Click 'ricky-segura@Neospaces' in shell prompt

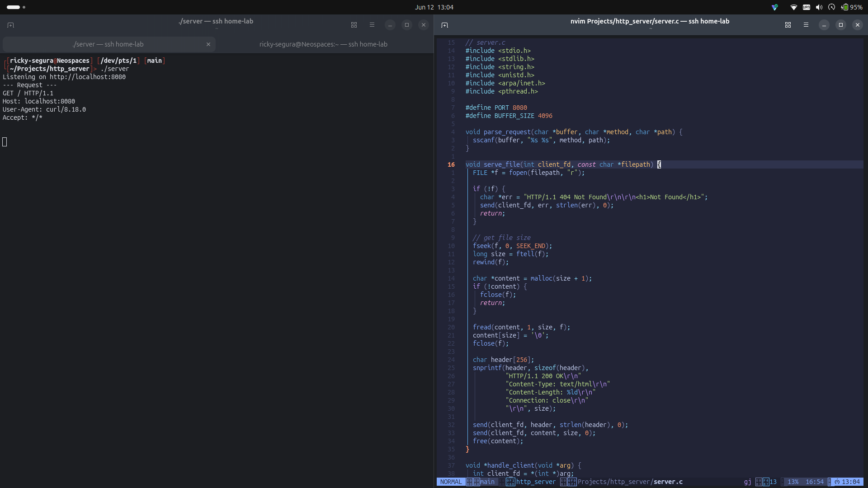tap(50, 61)
